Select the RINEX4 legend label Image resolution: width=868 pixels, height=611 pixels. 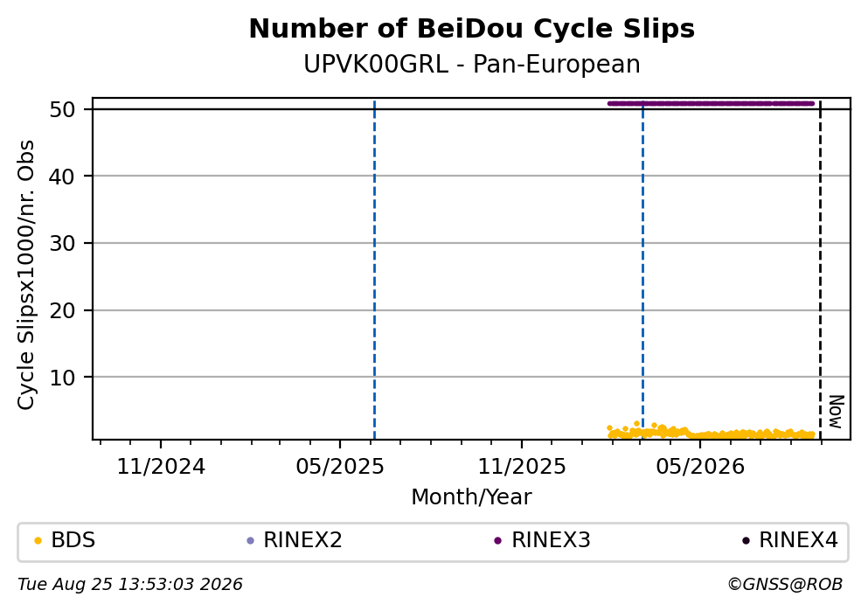(798, 540)
